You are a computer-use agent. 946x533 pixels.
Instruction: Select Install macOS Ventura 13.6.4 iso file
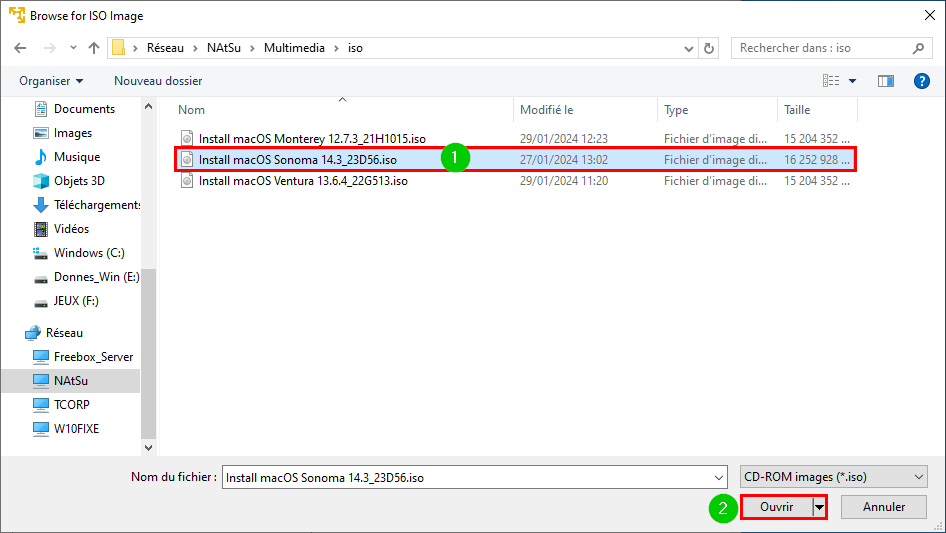pos(303,180)
